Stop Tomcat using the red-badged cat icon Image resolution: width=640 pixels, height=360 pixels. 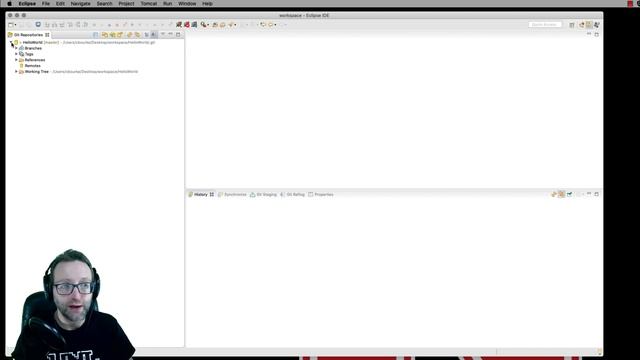pyautogui.click(x=187, y=24)
